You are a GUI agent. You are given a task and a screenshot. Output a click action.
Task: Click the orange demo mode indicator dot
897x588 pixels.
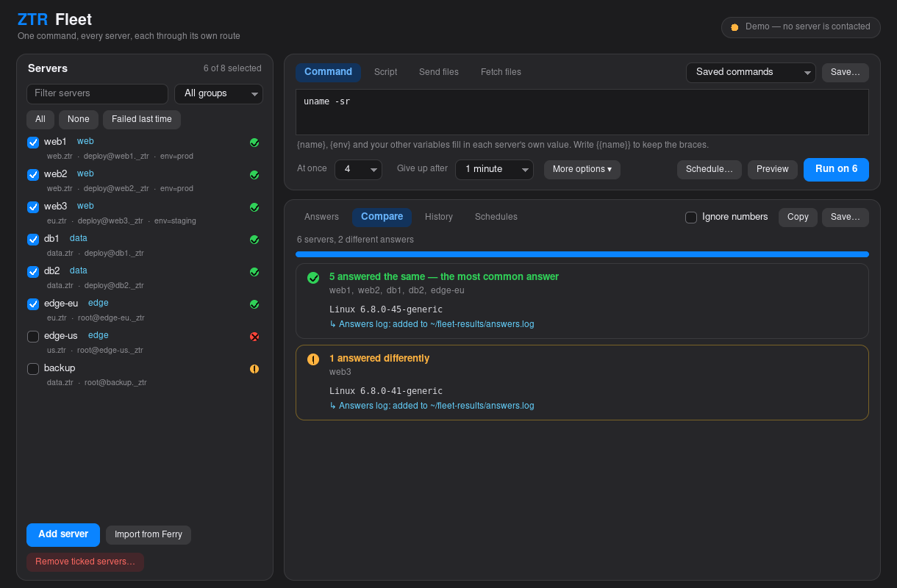735,27
